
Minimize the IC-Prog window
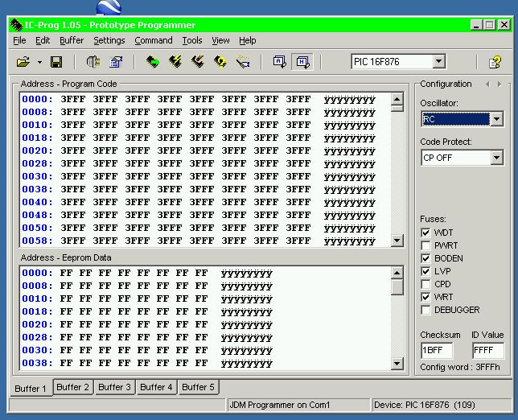(476, 25)
